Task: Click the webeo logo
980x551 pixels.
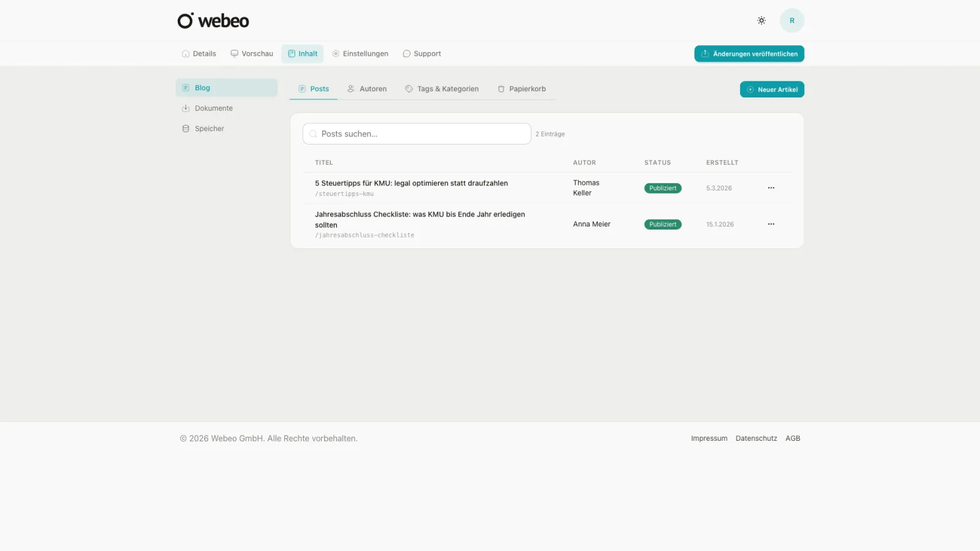Action: click(213, 21)
